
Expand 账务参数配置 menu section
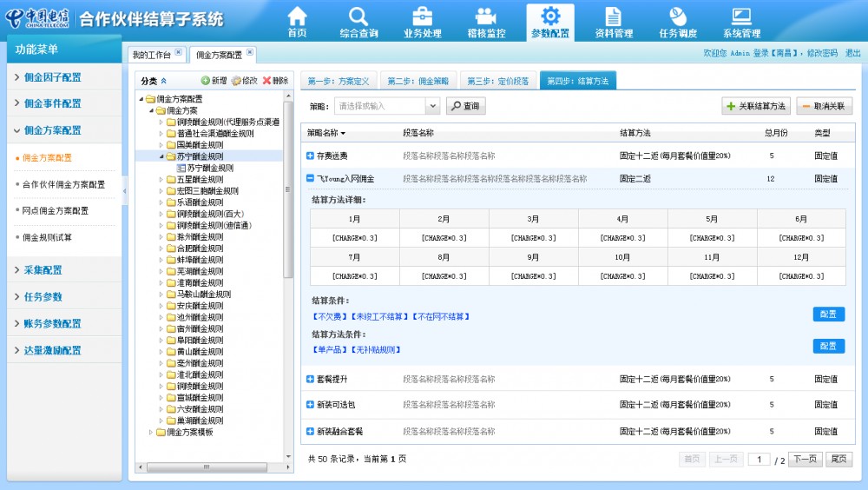coord(64,323)
